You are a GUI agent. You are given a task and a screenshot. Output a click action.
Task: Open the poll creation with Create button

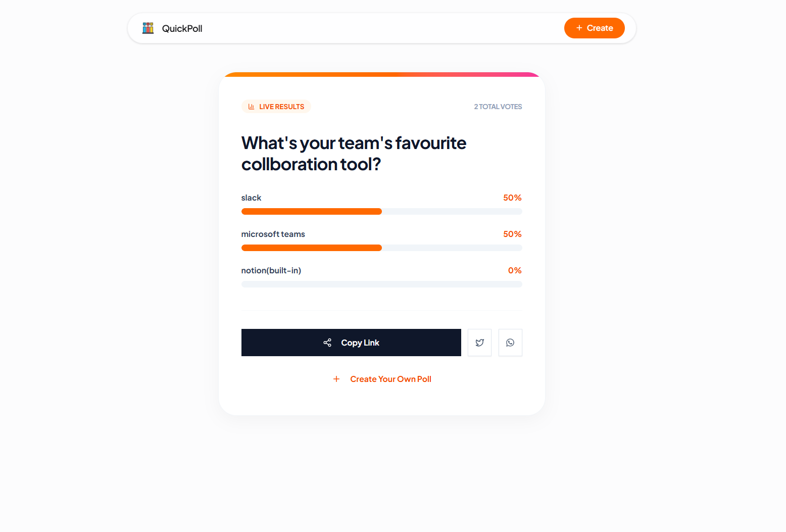(x=595, y=28)
